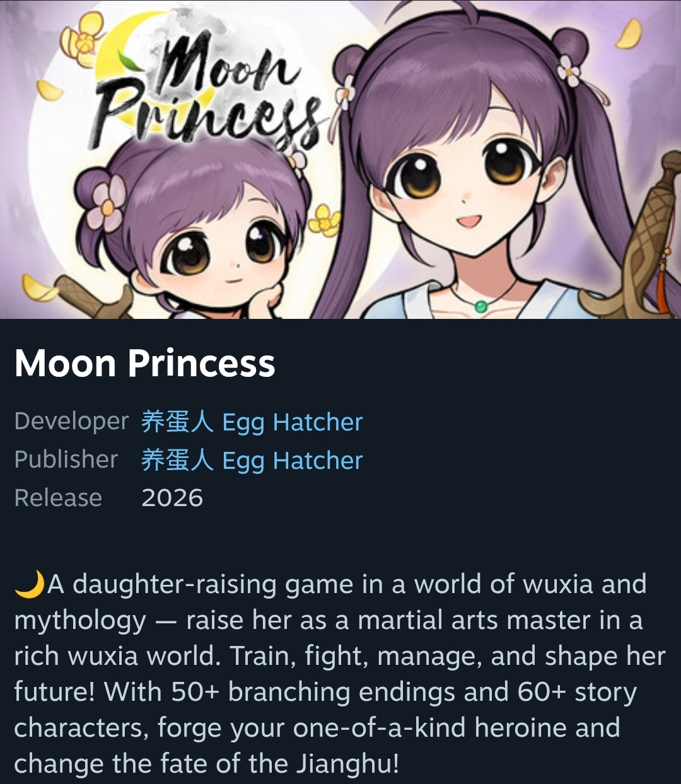Viewport: 681px width, 784px height.
Task: Click the daughter-raising game description paragraph
Action: [339, 673]
